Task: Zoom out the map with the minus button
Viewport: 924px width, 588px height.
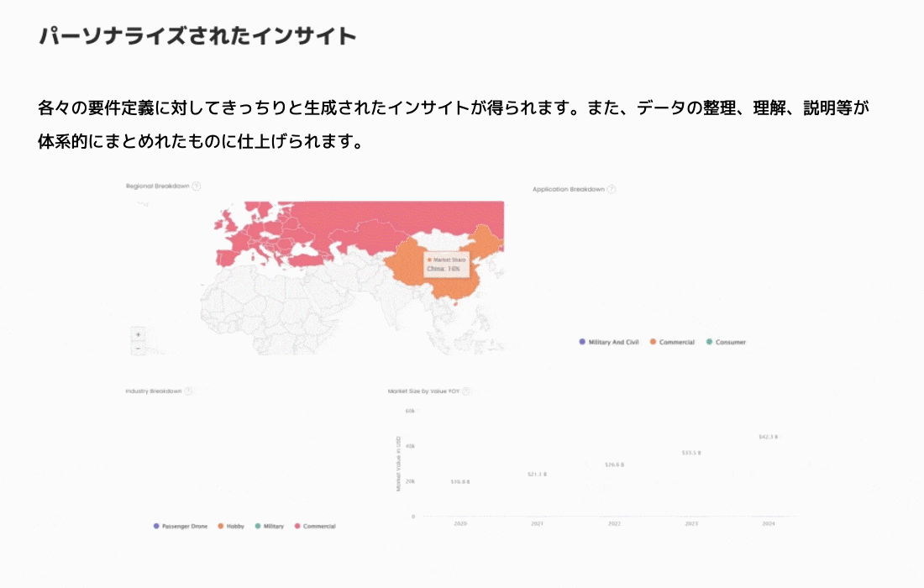Action: [138, 349]
